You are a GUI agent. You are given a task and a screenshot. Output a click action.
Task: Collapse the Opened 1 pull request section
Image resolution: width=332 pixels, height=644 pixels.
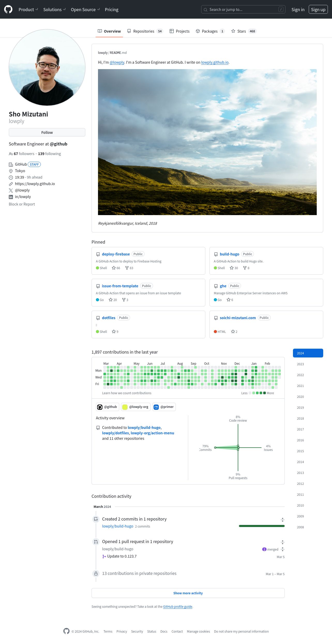pyautogui.click(x=283, y=542)
